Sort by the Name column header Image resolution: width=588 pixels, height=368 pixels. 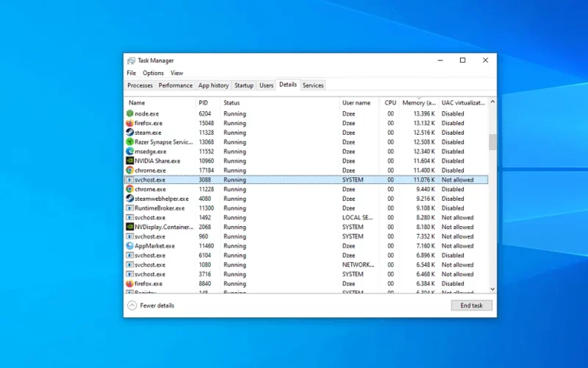tap(160, 102)
